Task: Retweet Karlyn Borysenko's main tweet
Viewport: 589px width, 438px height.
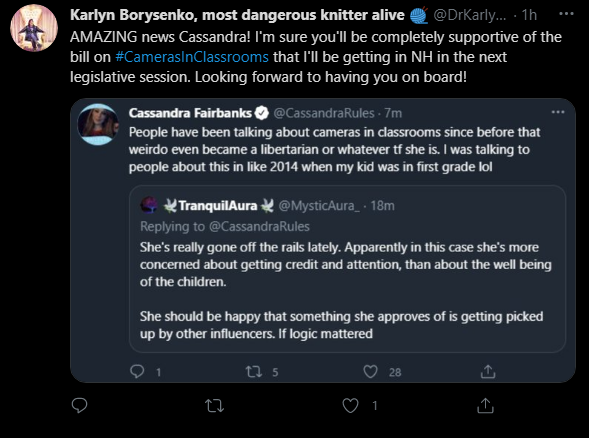Action: (x=214, y=406)
